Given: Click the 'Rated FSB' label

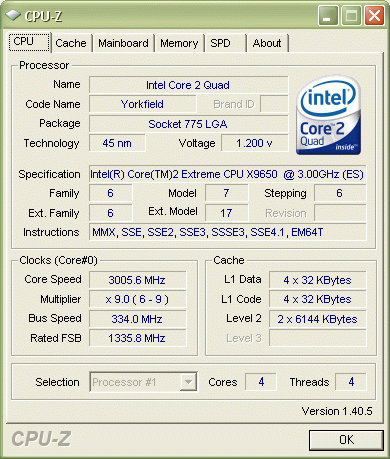Looking at the screenshot, I should point(56,338).
